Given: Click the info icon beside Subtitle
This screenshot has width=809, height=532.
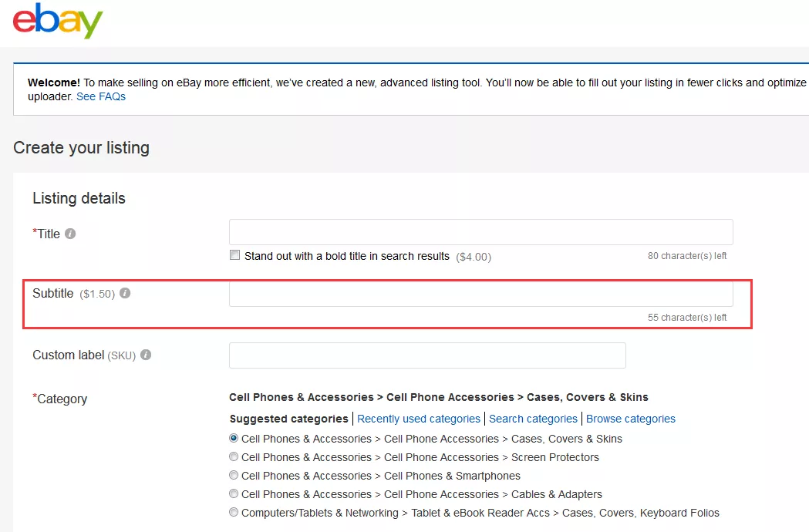Looking at the screenshot, I should pos(125,294).
